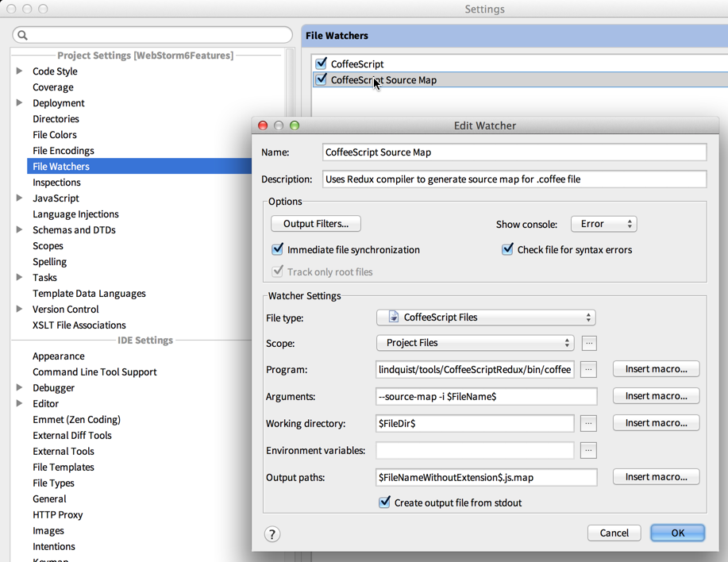The height and width of the screenshot is (562, 728).
Task: Expand the Deployment tree node
Action: (x=19, y=102)
